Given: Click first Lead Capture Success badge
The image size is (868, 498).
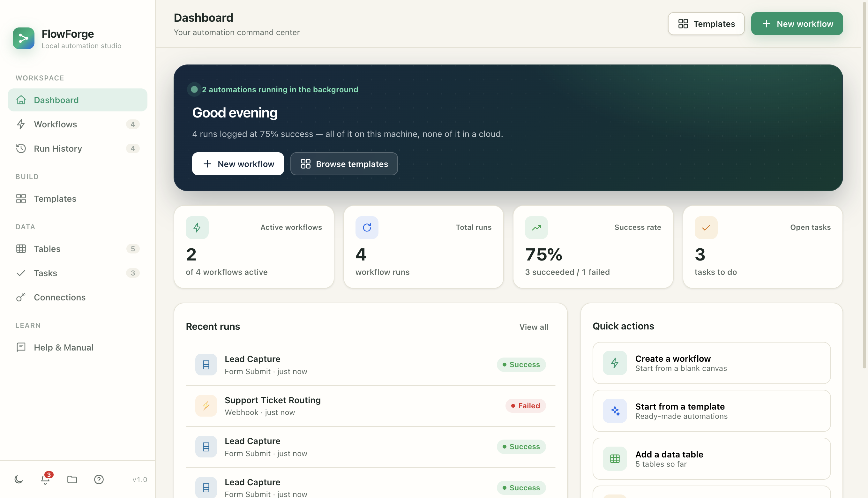Looking at the screenshot, I should (521, 365).
